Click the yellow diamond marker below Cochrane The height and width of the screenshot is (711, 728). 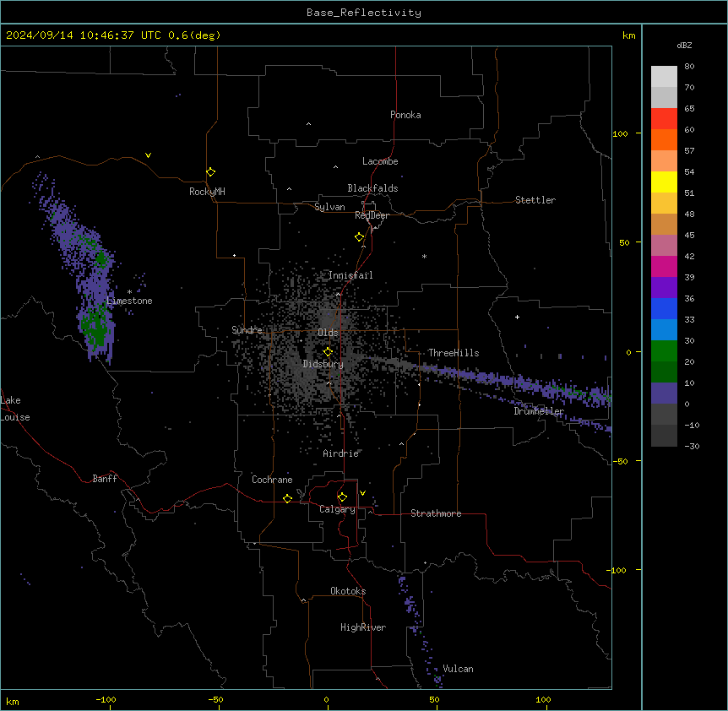[x=287, y=498]
